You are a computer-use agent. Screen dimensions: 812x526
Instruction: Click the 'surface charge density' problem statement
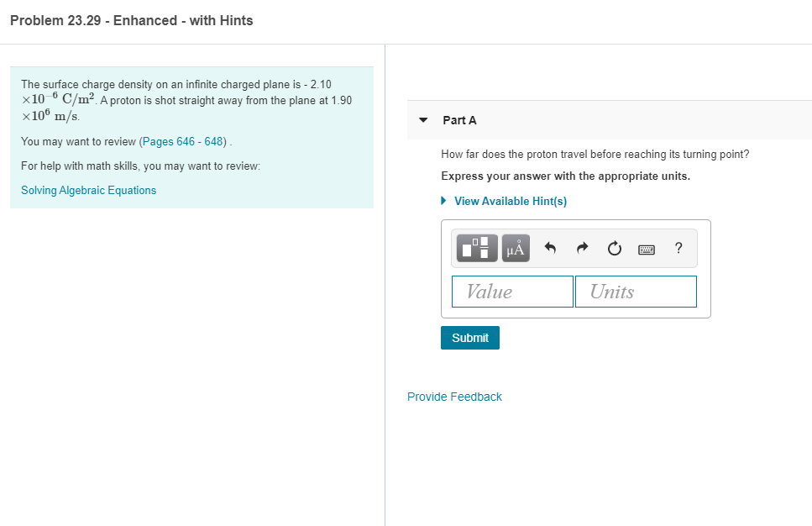point(186,100)
